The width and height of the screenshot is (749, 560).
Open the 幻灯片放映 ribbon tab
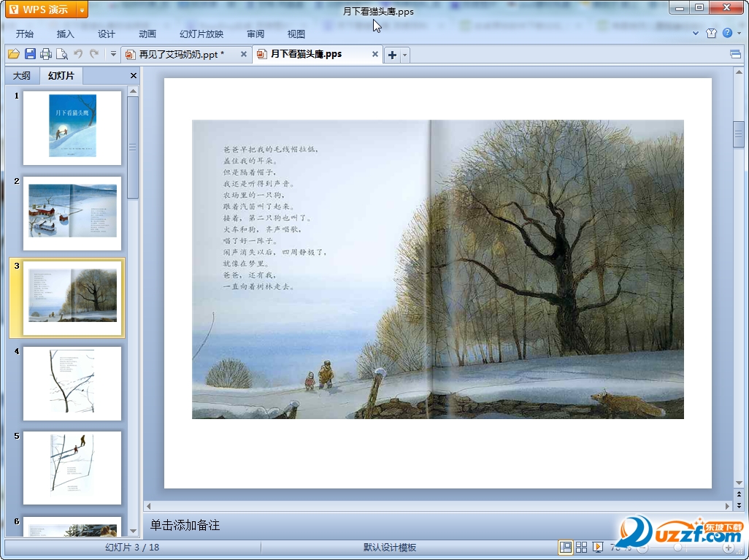(201, 34)
